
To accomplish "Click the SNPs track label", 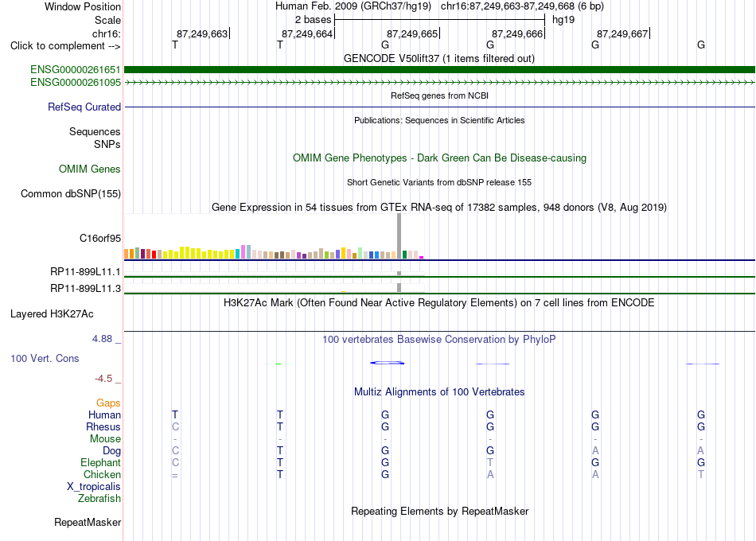I will click(107, 144).
